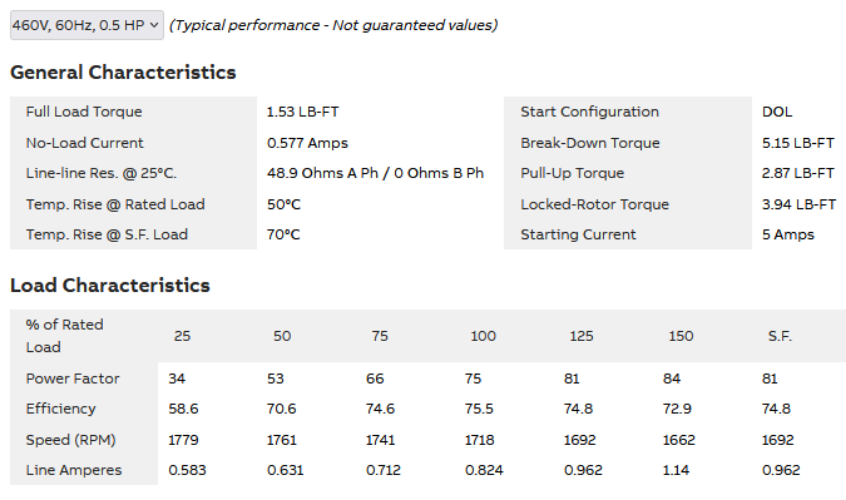Image resolution: width=846 pixels, height=500 pixels.
Task: Click the Start Configuration value DOL
Action: coord(777,112)
